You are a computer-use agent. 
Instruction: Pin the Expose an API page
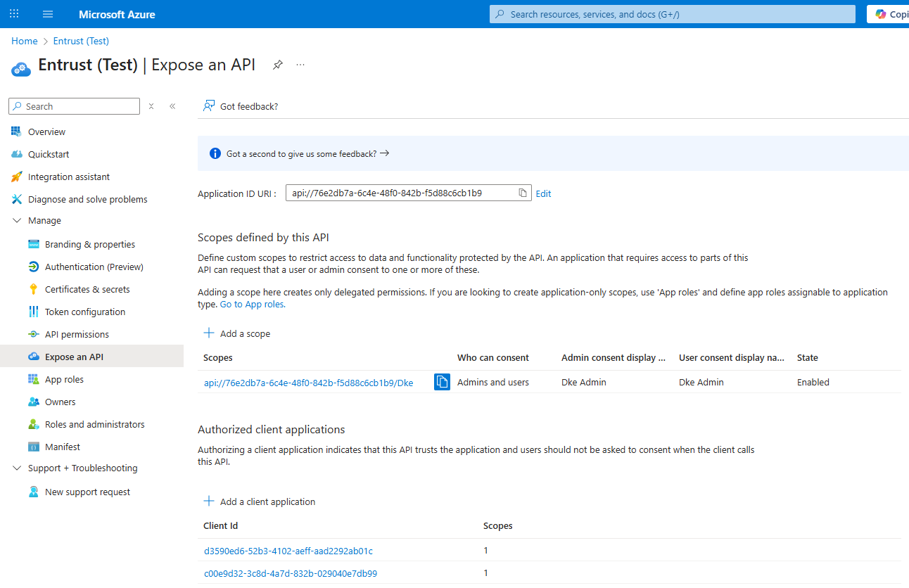(278, 65)
